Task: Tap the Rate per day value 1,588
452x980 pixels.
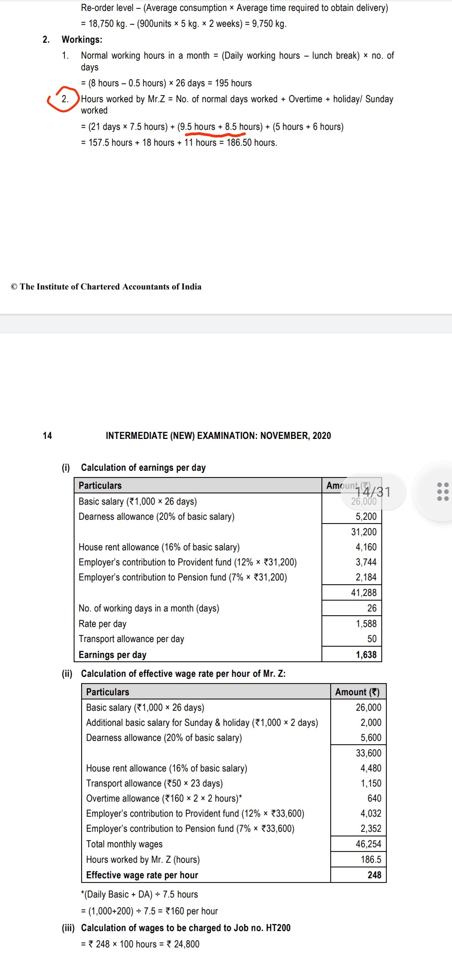Action: (366, 624)
